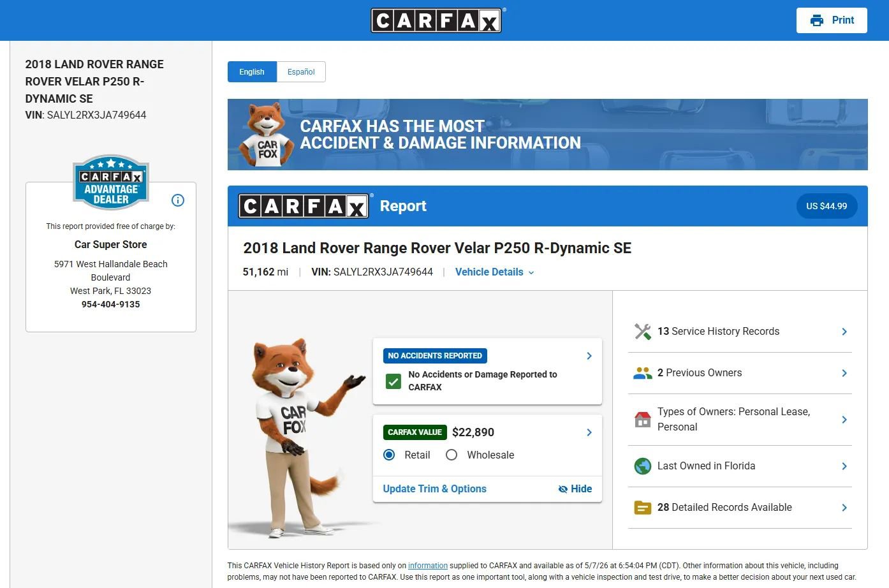Click the printer icon in the Print button
The height and width of the screenshot is (588, 889).
816,20
